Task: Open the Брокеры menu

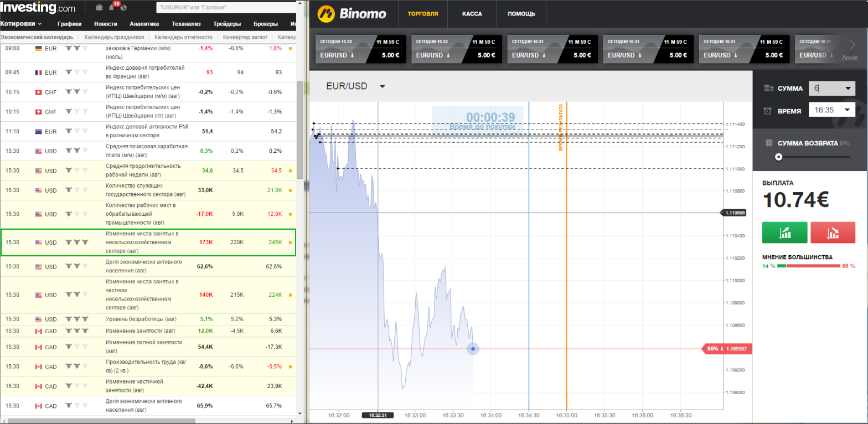Action: coord(266,24)
